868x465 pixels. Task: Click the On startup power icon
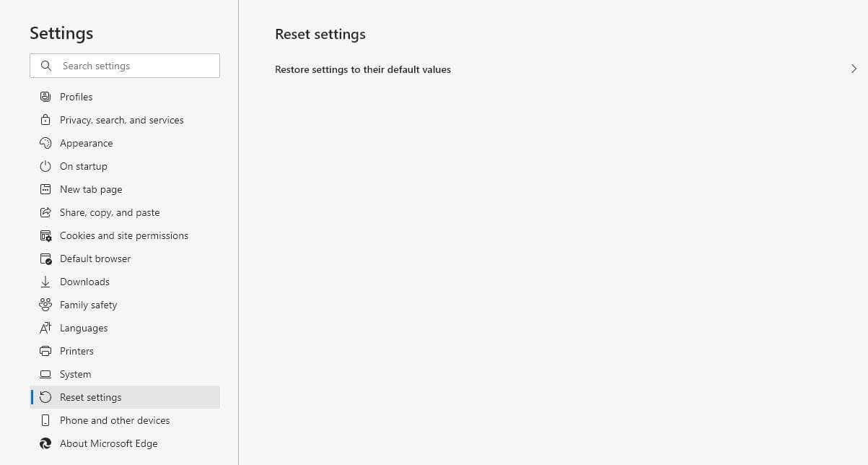45,166
